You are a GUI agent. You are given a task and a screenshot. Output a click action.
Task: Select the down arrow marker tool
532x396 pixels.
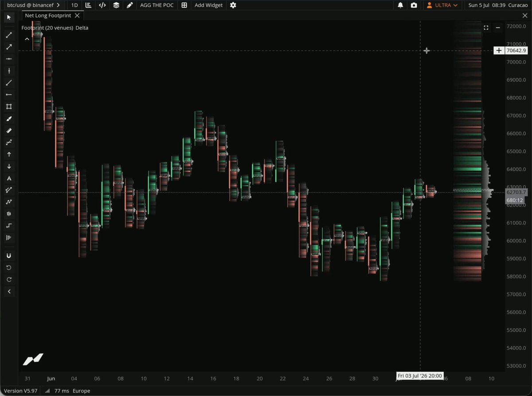pyautogui.click(x=9, y=166)
